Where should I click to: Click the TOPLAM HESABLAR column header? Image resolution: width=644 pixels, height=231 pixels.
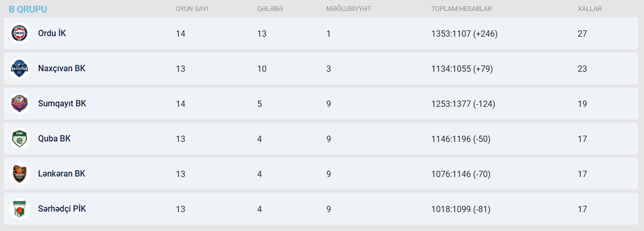pos(461,9)
